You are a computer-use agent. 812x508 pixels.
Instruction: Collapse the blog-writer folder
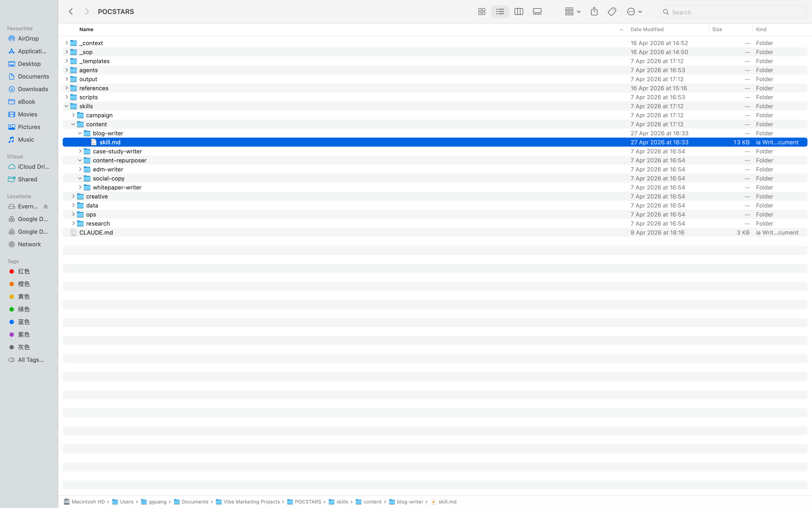click(x=80, y=133)
